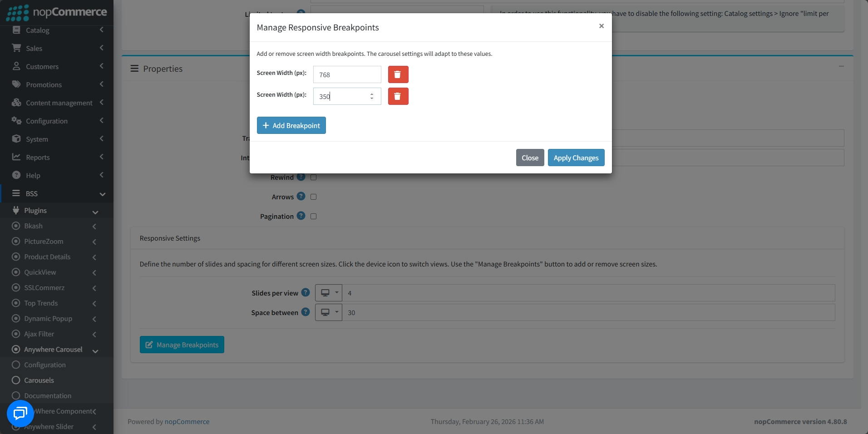Click the Add Breakpoint button
Image resolution: width=868 pixels, height=434 pixels.
coord(291,125)
